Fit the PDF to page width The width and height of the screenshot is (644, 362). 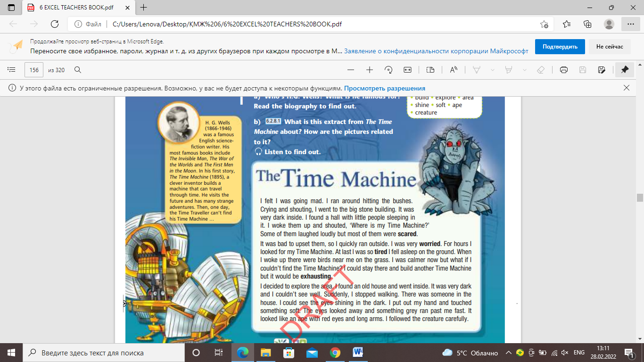point(407,70)
